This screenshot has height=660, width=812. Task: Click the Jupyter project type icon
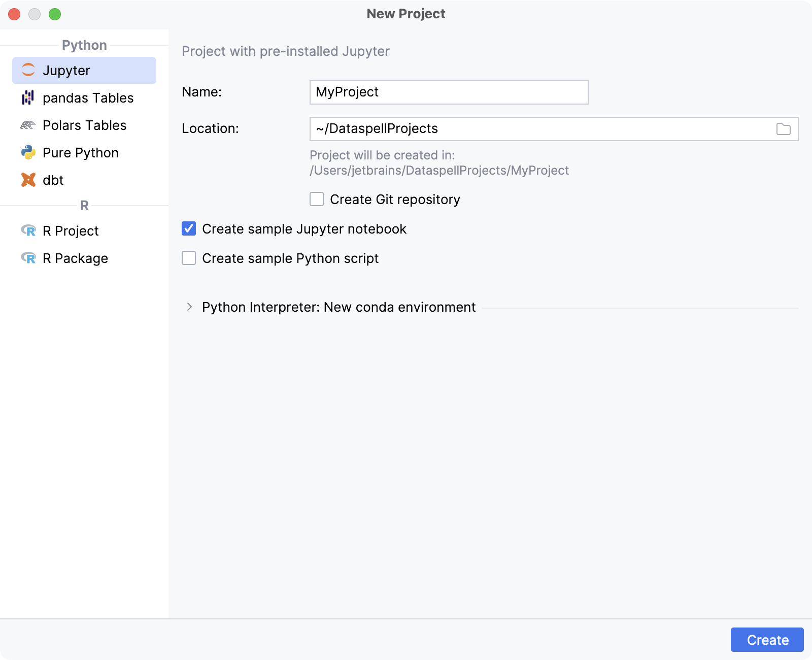(x=28, y=71)
